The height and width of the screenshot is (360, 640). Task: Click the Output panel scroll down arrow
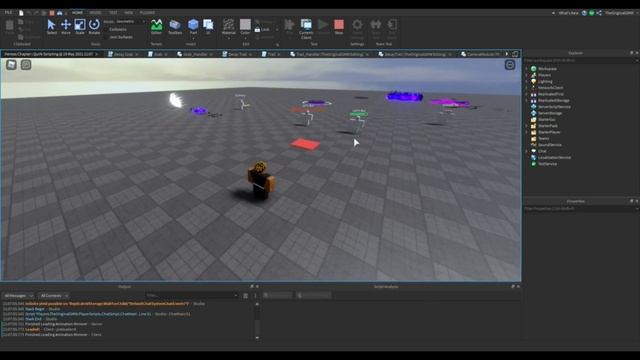point(257,338)
